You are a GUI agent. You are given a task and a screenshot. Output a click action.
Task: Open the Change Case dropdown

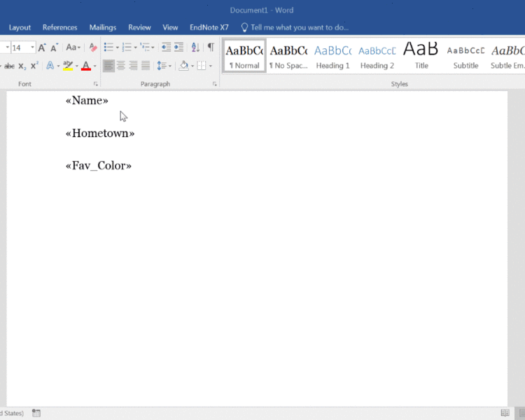73,48
